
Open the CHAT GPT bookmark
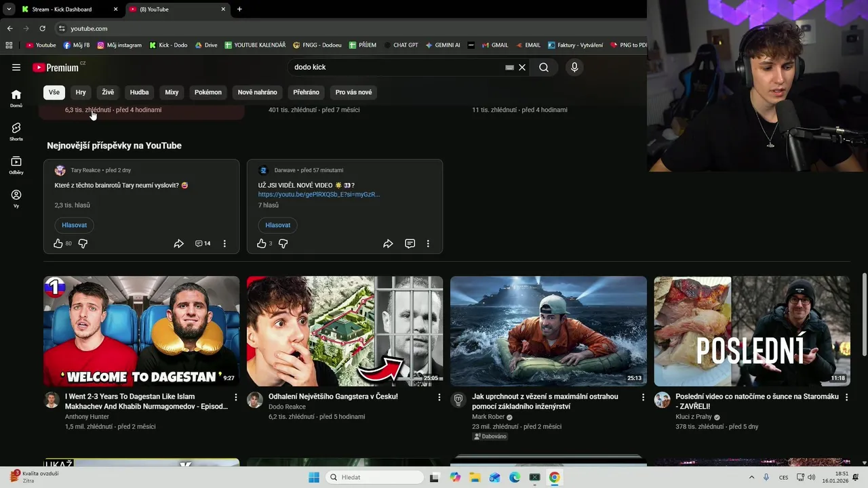coord(401,45)
